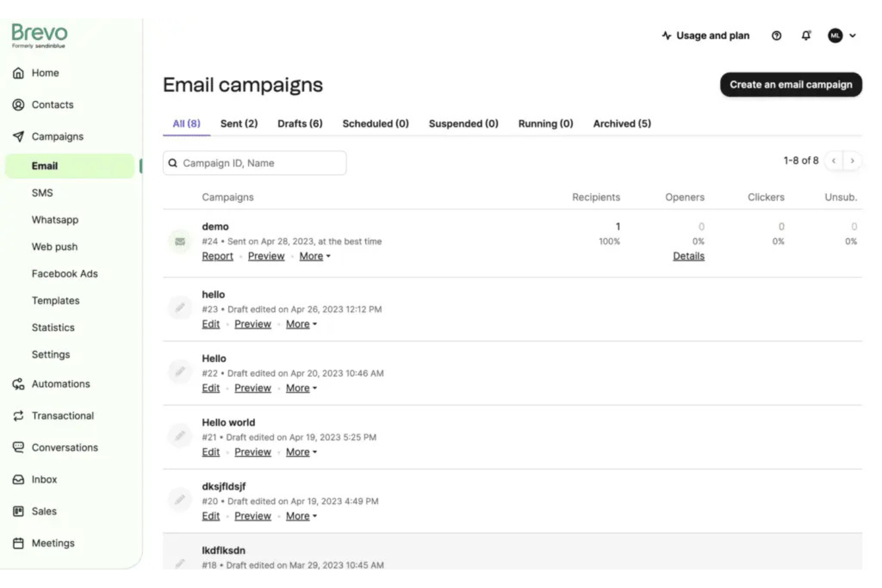The width and height of the screenshot is (882, 588).
Task: Click the Hello world campaign title
Action: click(x=228, y=422)
